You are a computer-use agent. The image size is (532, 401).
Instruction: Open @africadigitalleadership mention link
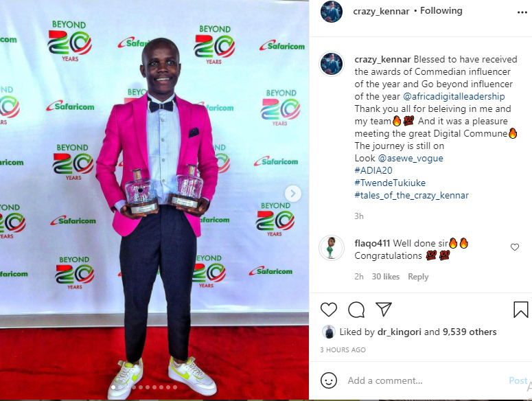click(x=454, y=96)
